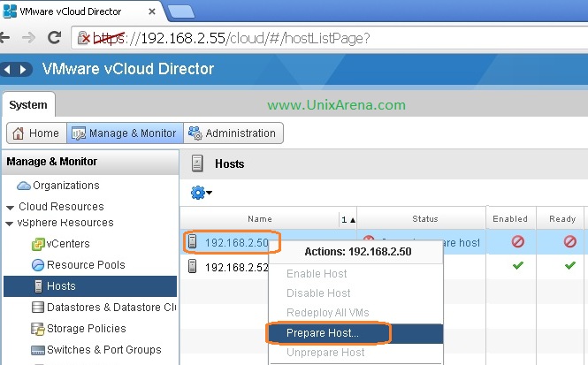The height and width of the screenshot is (365, 588).
Task: Sort by the Name column header
Action: [x=259, y=219]
